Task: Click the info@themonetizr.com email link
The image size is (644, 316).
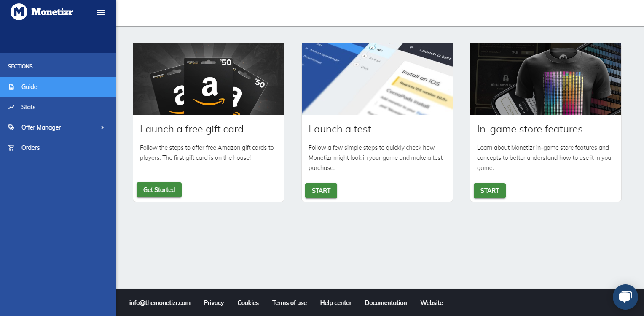Action: click(160, 303)
